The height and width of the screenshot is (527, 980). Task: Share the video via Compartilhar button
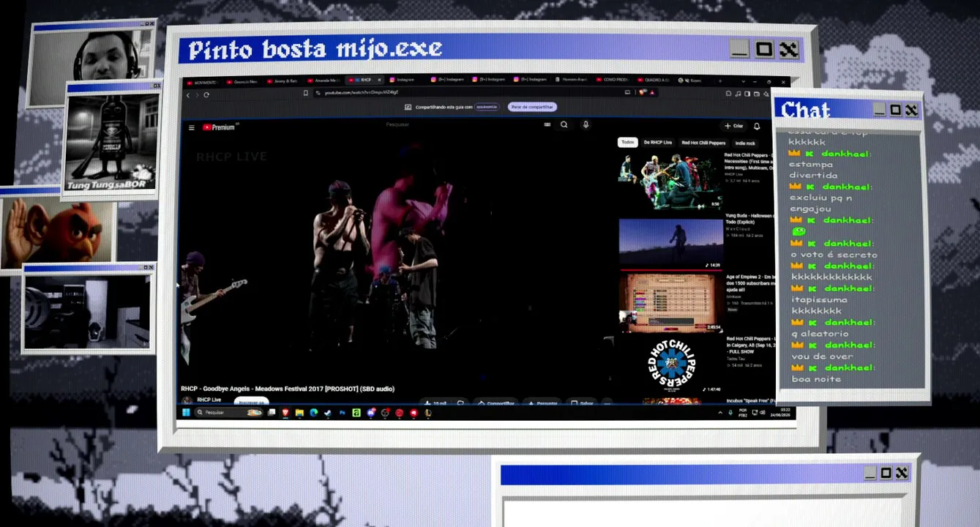coord(496,403)
